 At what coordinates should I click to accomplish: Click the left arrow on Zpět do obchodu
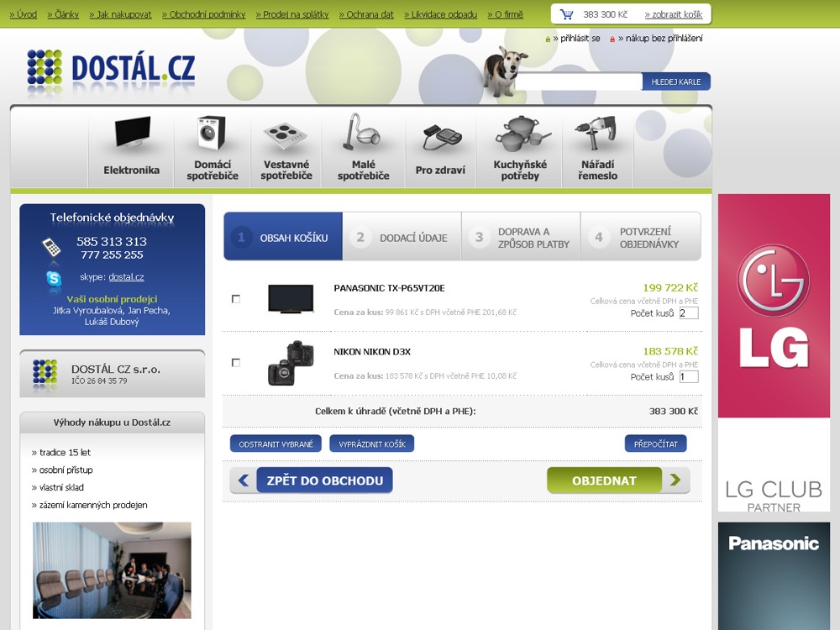click(x=244, y=480)
